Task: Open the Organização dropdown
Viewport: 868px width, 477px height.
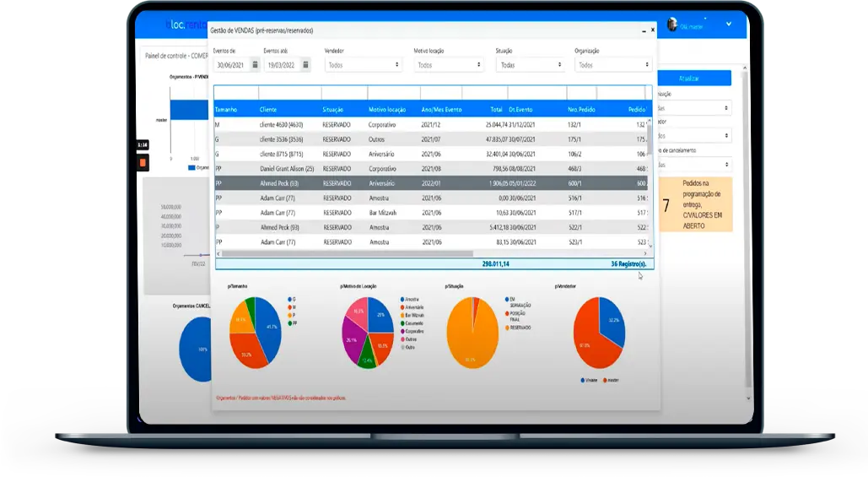Action: coord(612,65)
